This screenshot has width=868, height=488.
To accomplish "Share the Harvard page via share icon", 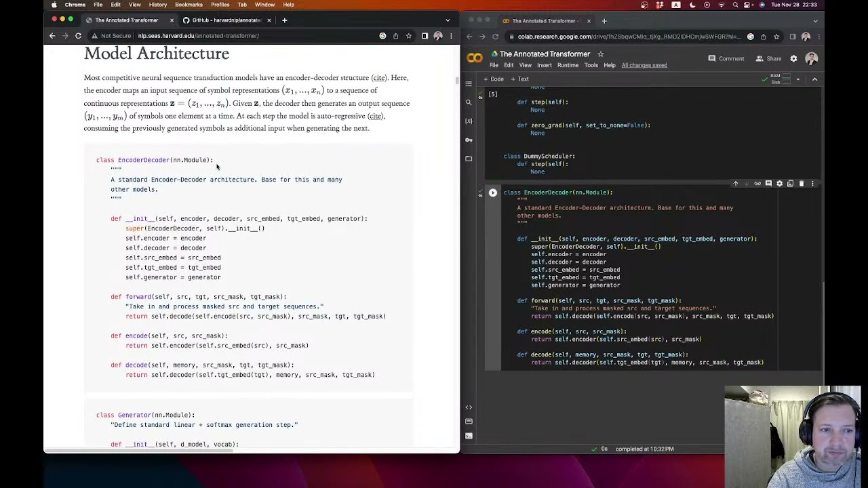I will [395, 36].
